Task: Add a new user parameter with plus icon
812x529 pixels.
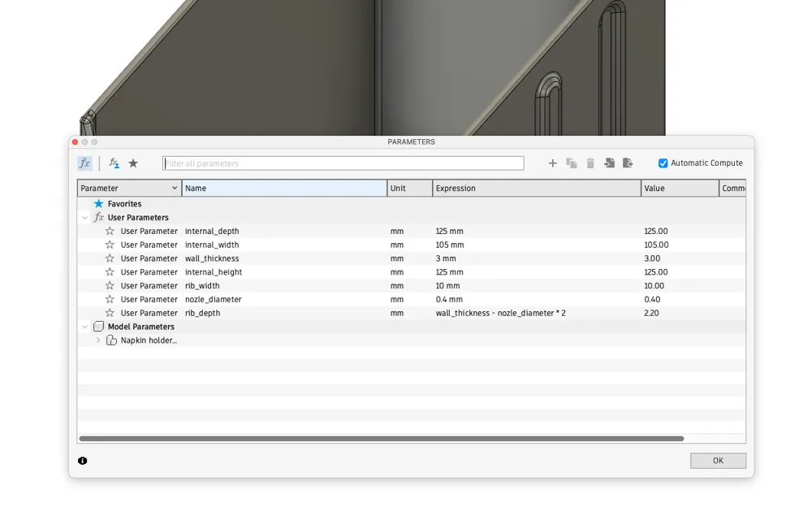Action: [552, 163]
